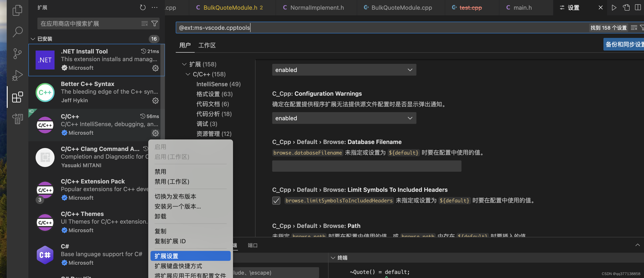Switch to the 工作区 settings tab
Viewport: 644px width, 278px height.
[x=207, y=45]
